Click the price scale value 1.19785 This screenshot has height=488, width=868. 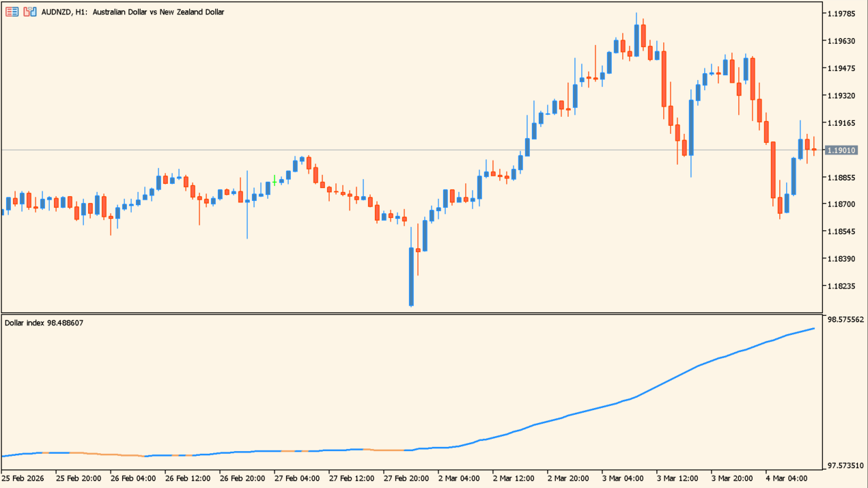[841, 14]
